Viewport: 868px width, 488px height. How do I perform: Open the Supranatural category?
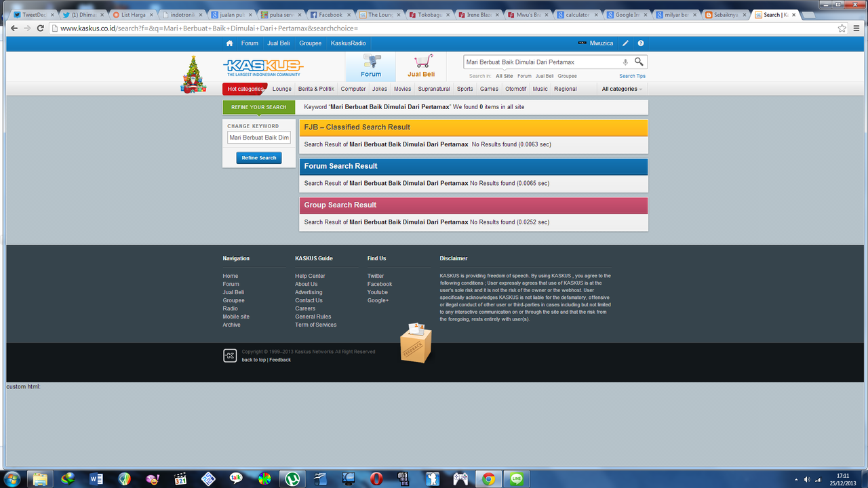[x=434, y=89]
